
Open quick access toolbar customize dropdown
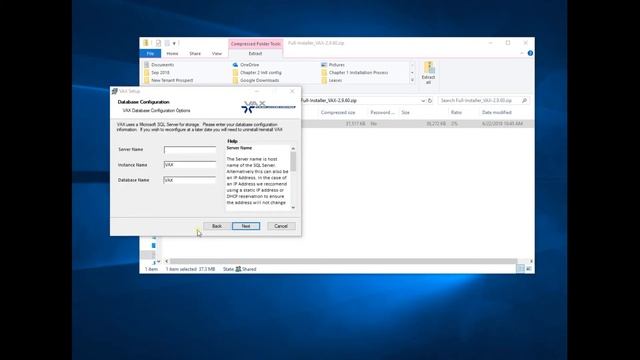tap(174, 43)
